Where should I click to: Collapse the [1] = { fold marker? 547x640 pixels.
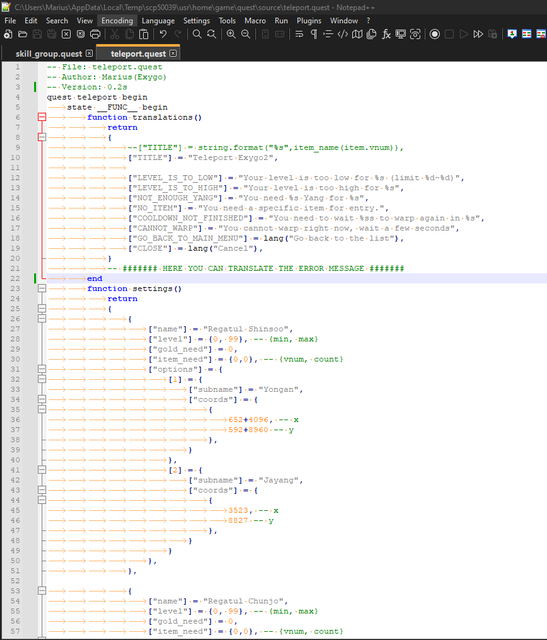[42, 379]
